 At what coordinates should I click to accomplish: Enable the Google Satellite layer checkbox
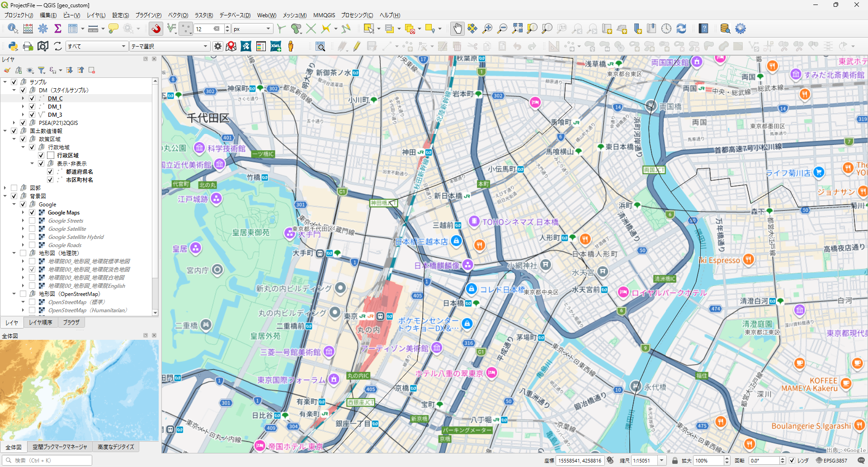tap(32, 229)
